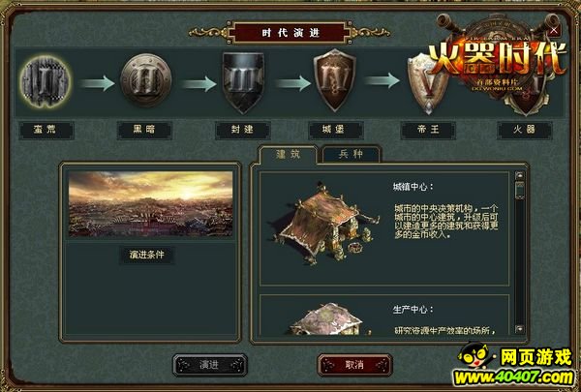Click the 火器 age label
The width and height of the screenshot is (581, 392).
coord(525,131)
